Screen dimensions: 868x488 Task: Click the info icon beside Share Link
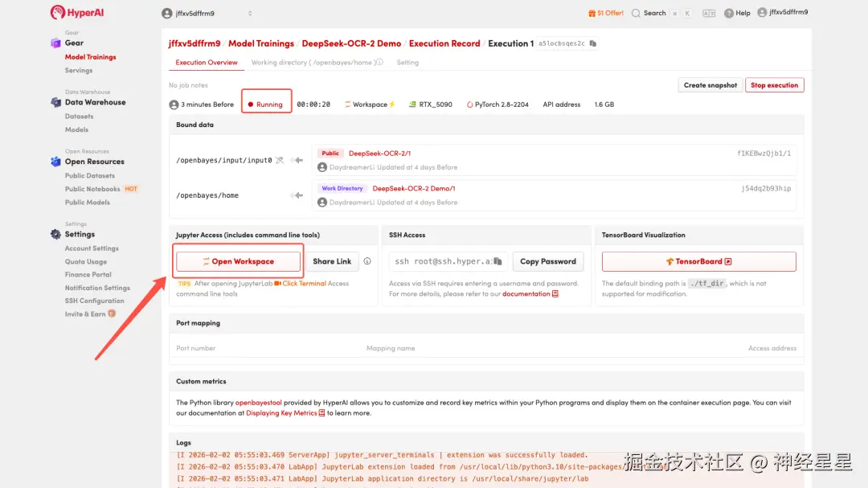point(367,261)
